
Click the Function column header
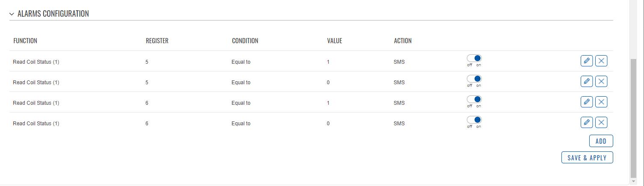[x=25, y=41]
